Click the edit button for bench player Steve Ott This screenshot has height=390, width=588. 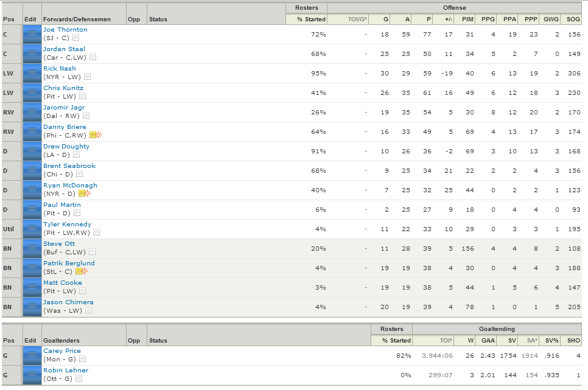point(32,249)
